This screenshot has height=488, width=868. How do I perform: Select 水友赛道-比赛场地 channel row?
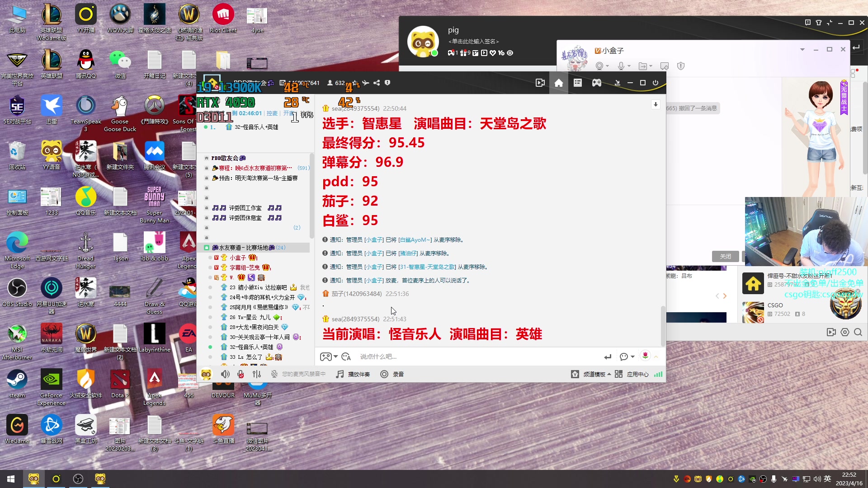click(253, 248)
